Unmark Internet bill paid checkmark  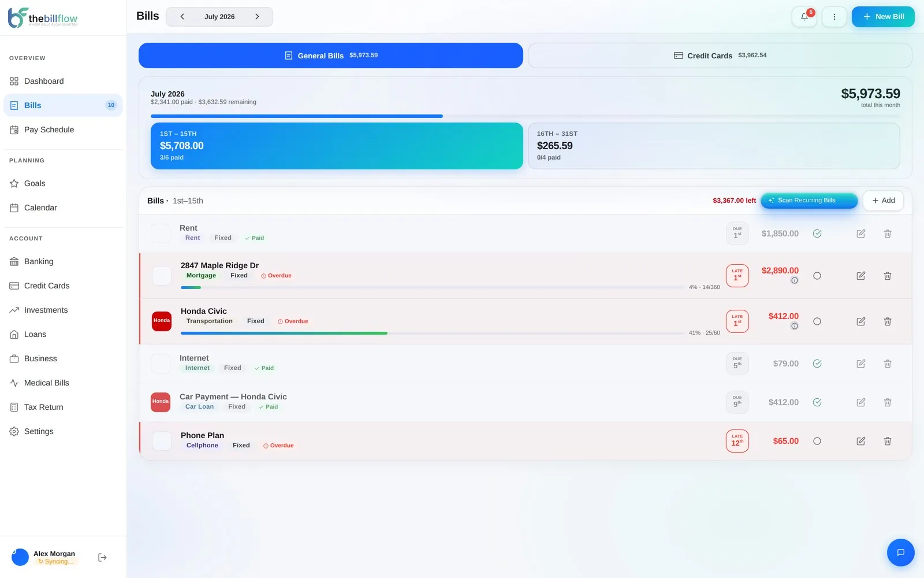click(817, 364)
